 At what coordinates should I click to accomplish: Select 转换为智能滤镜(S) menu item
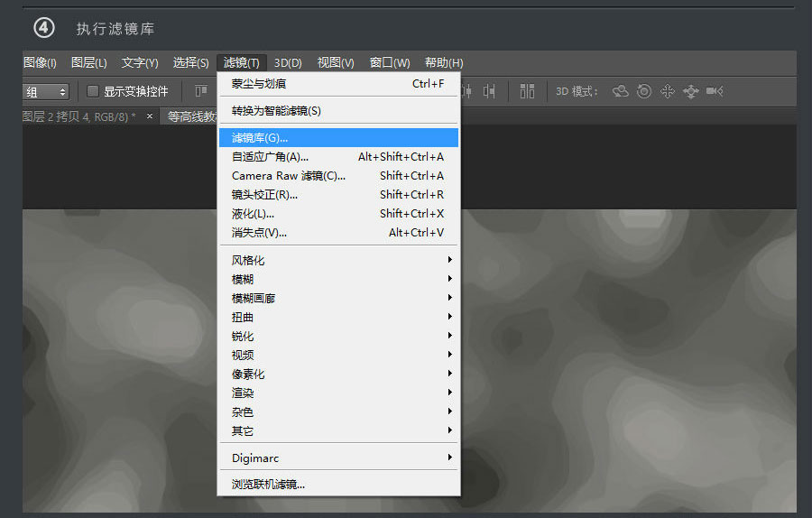coord(338,110)
